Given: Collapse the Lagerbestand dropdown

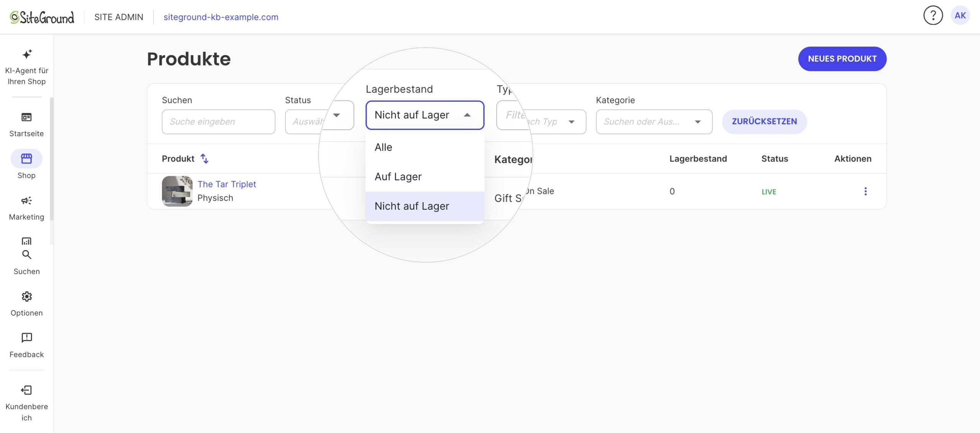Looking at the screenshot, I should (x=467, y=115).
